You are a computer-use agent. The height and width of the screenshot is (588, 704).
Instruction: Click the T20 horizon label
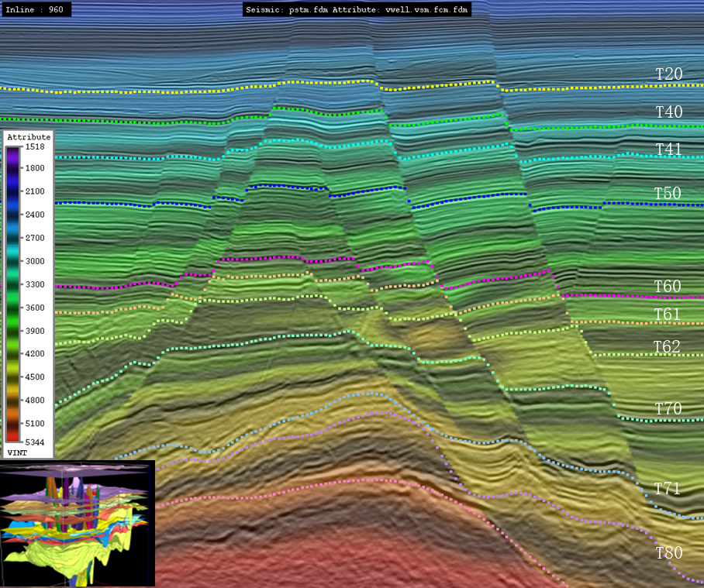(x=668, y=74)
